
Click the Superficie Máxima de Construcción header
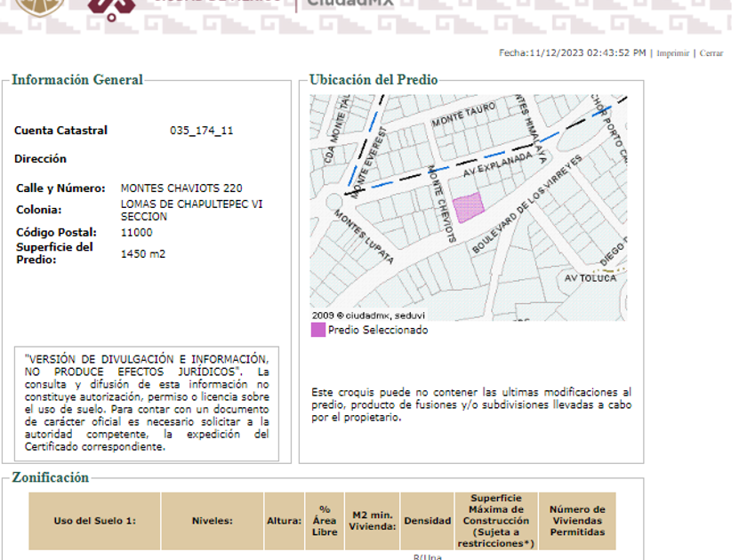[x=496, y=521]
